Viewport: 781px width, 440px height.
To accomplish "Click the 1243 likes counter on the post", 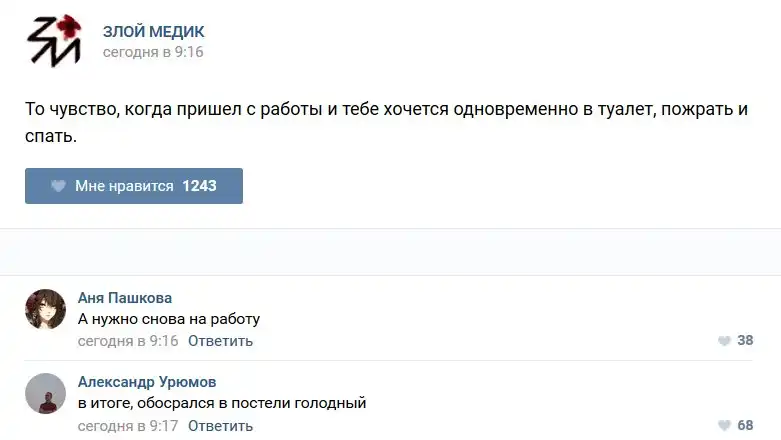I will click(199, 186).
